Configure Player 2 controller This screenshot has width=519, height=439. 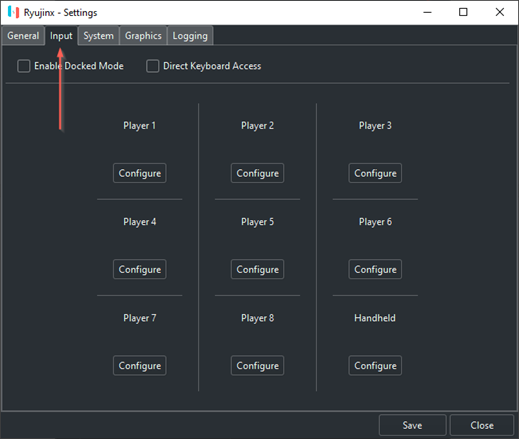[257, 173]
